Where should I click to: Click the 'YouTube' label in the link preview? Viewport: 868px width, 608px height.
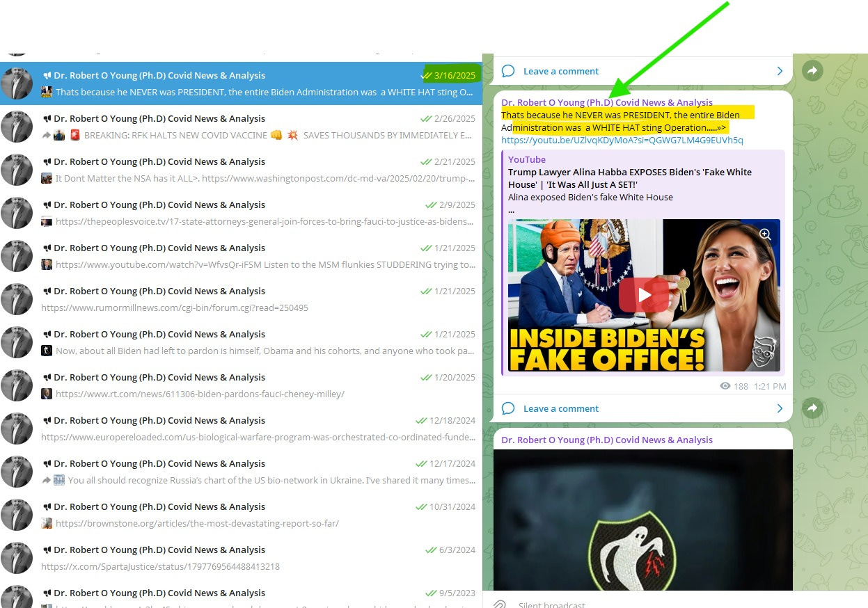(x=527, y=159)
